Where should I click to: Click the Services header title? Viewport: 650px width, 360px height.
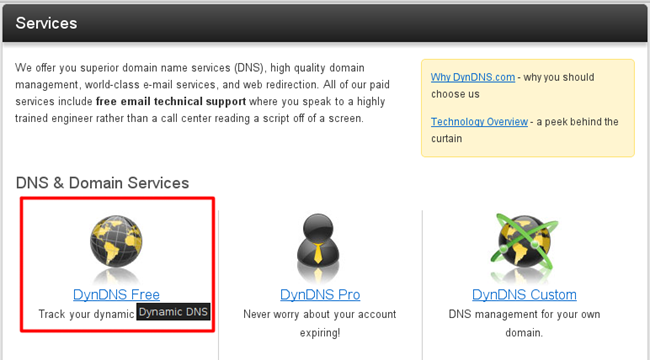pos(46,23)
